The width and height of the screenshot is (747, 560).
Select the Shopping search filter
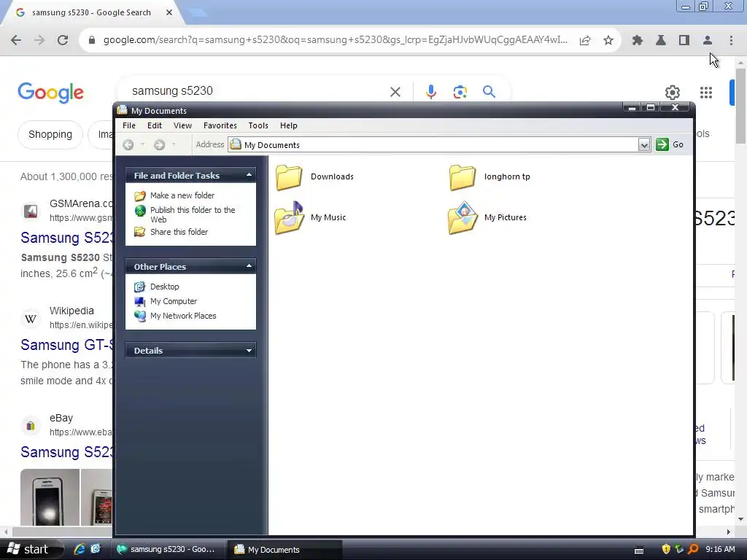coord(50,135)
